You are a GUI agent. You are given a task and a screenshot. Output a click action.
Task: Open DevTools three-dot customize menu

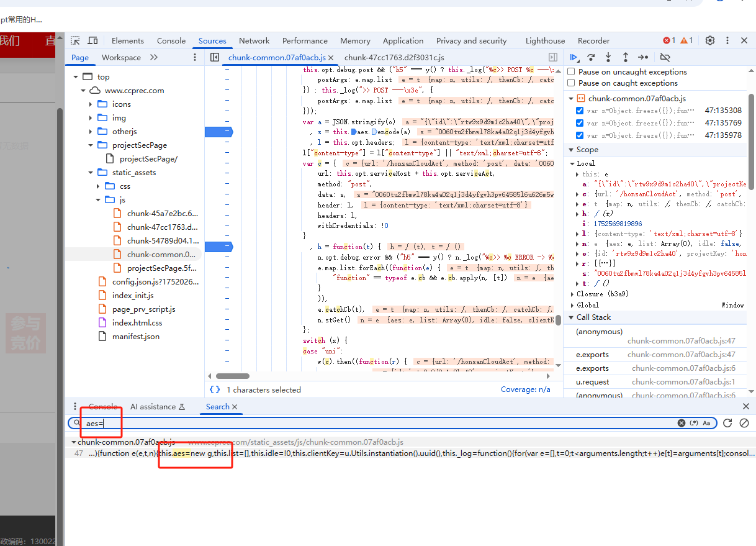(727, 40)
